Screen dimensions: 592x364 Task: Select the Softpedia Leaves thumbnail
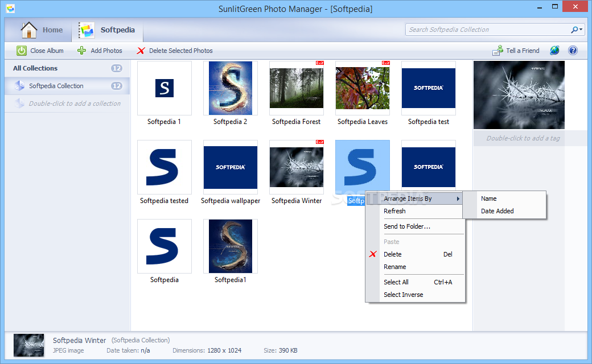tap(363, 88)
